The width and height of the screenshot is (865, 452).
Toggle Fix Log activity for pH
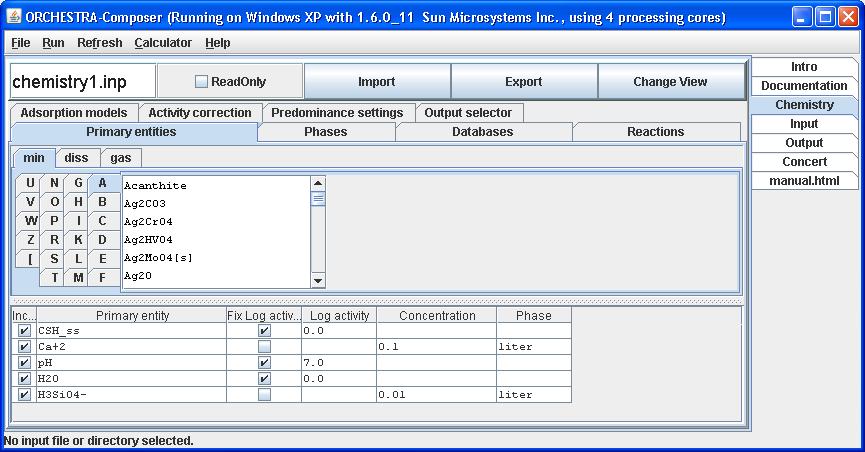pyautogui.click(x=264, y=363)
